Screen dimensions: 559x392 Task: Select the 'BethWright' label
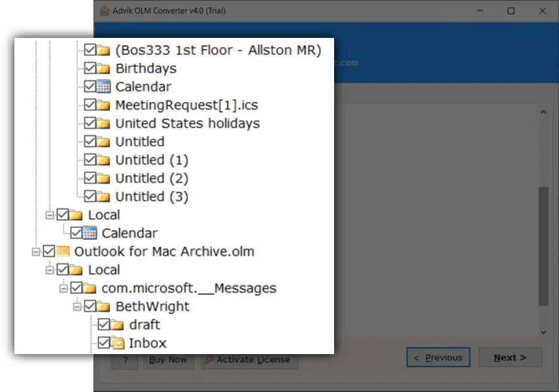click(x=152, y=306)
